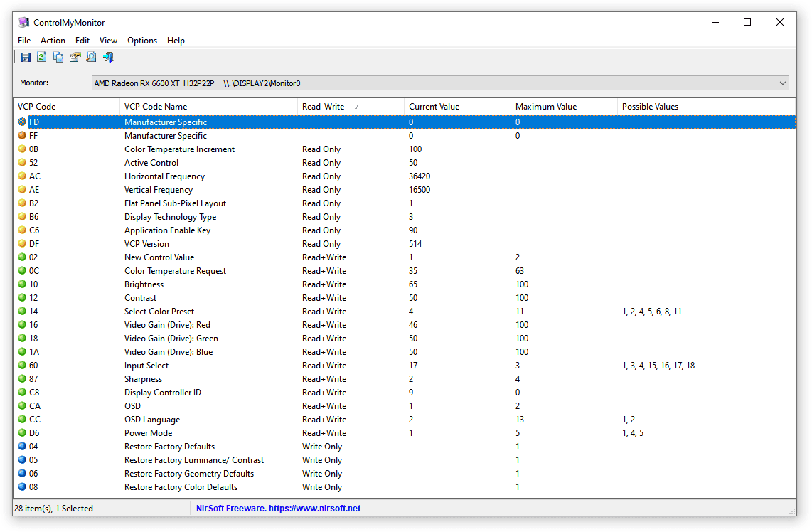This screenshot has height=532, width=812.
Task: Click the Current Value column header
Action: (456, 107)
